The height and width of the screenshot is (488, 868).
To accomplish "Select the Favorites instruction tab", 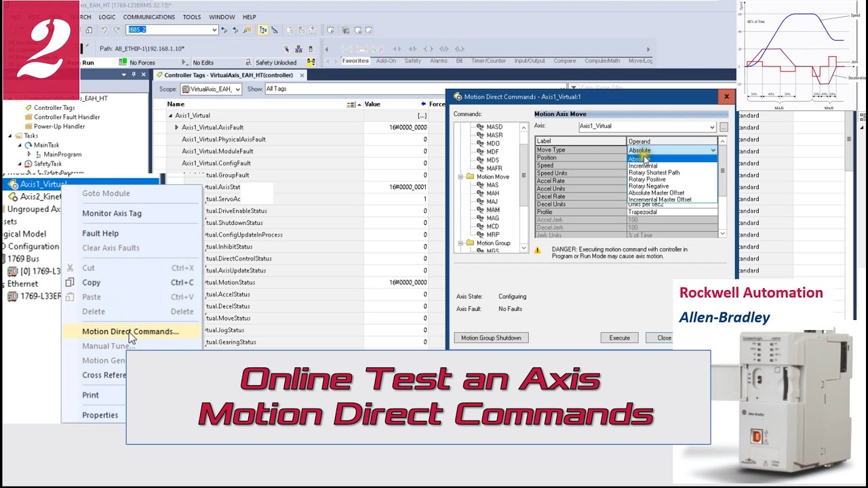I will coord(355,61).
